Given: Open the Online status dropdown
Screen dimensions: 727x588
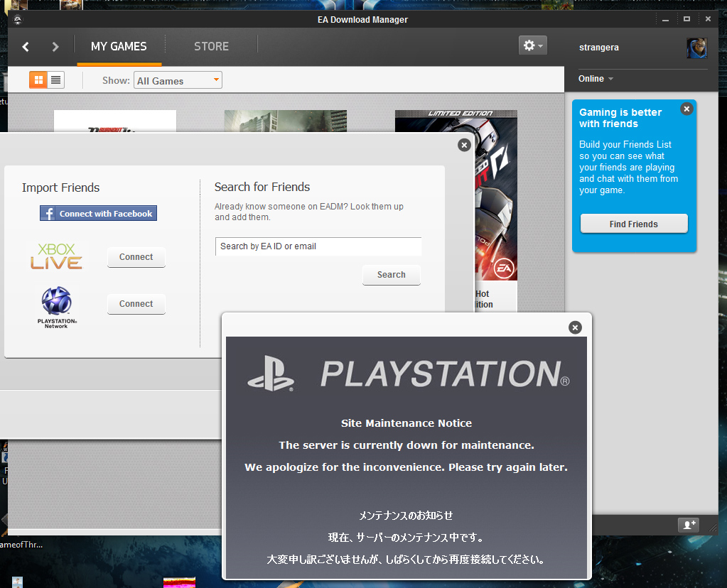Looking at the screenshot, I should click(596, 79).
